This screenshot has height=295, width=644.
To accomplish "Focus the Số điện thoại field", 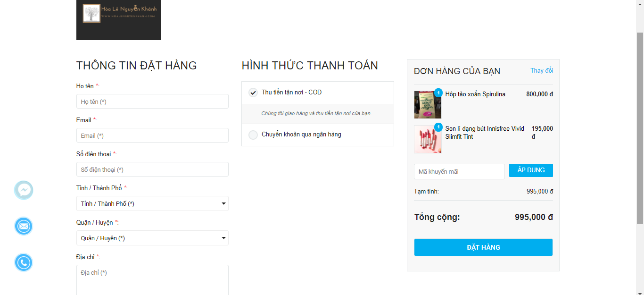I will coord(152,169).
